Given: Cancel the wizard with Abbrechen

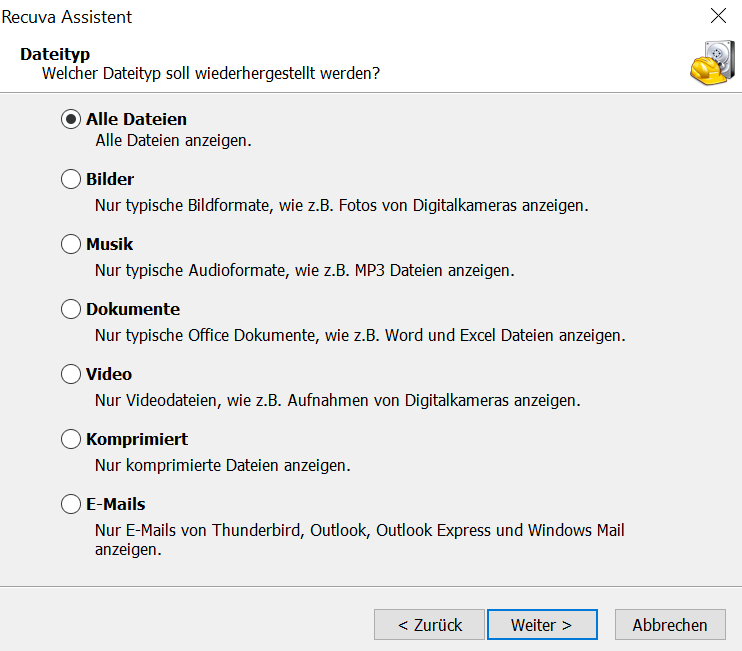Looking at the screenshot, I should tap(669, 625).
